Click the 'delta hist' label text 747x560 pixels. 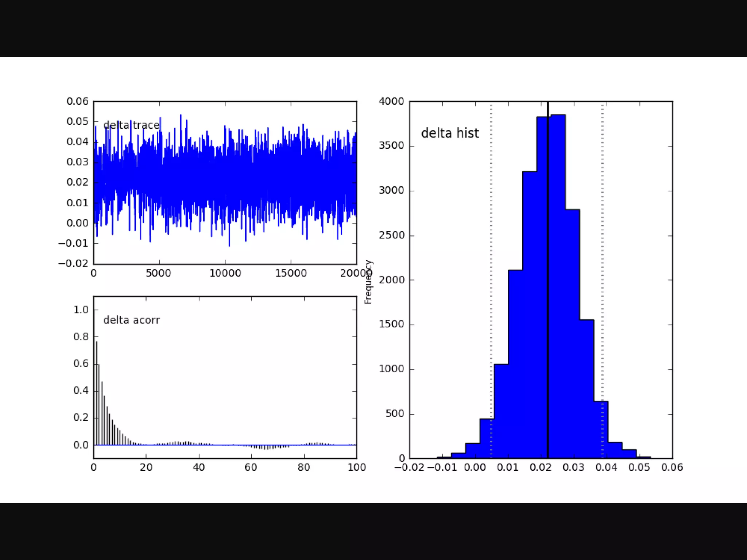pos(450,133)
